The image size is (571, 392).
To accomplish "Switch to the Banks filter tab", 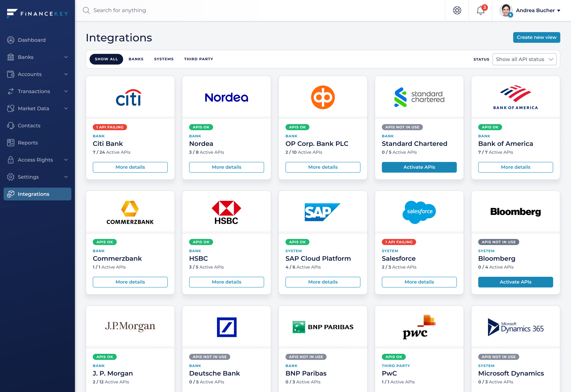I will [136, 59].
